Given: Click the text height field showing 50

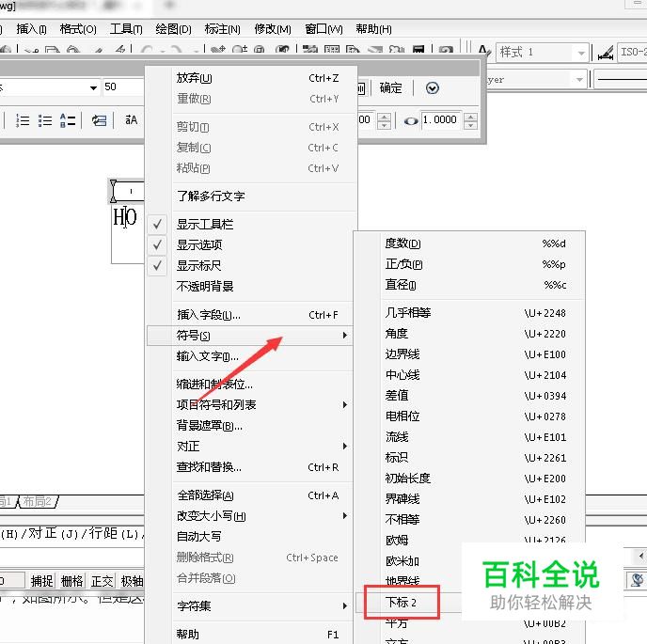Looking at the screenshot, I should click(123, 87).
